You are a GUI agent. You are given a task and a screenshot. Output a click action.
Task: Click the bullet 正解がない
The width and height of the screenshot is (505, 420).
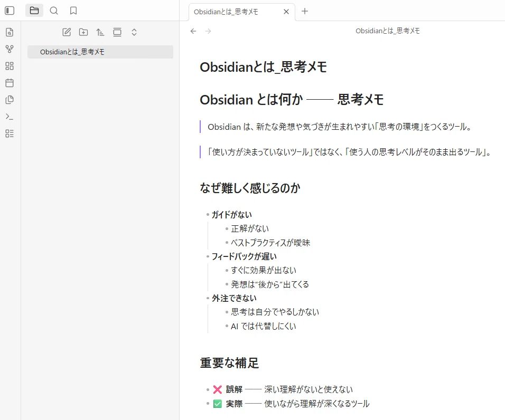pyautogui.click(x=250, y=228)
